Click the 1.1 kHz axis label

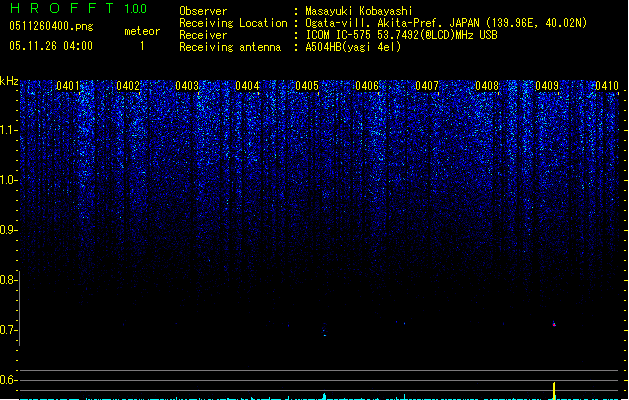[8, 130]
